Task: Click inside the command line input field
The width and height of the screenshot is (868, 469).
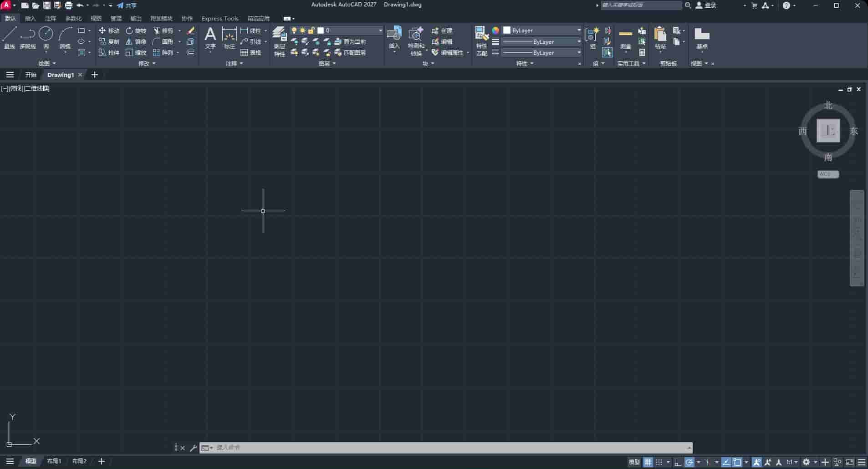Action: [x=410, y=447]
